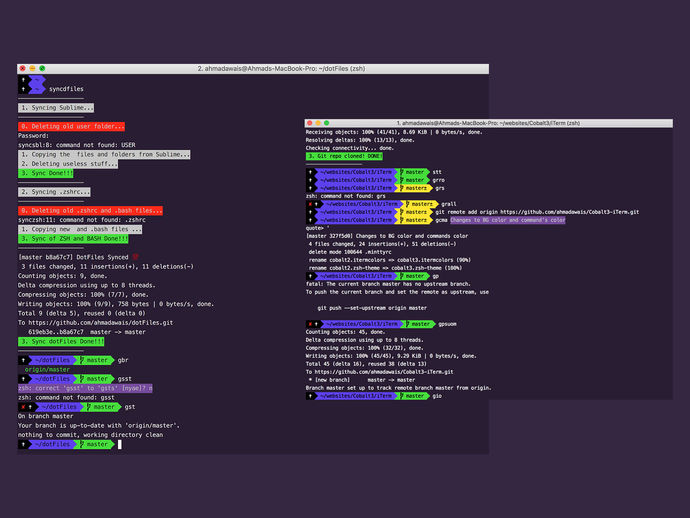Screen dimensions: 690x518
Task: Click '[master 327f5d0] Changes to BG color' line
Action: coord(387,236)
